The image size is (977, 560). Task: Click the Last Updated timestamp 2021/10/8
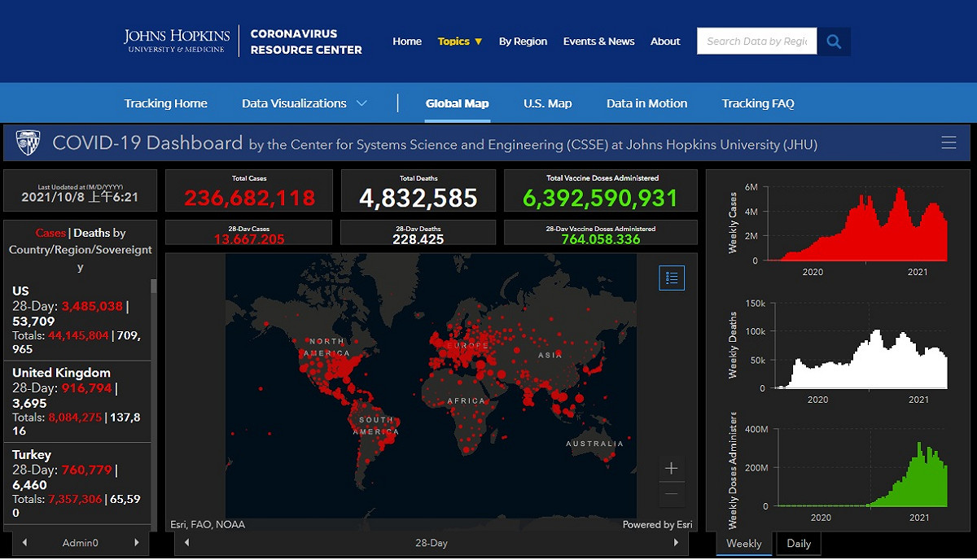[x=79, y=197]
